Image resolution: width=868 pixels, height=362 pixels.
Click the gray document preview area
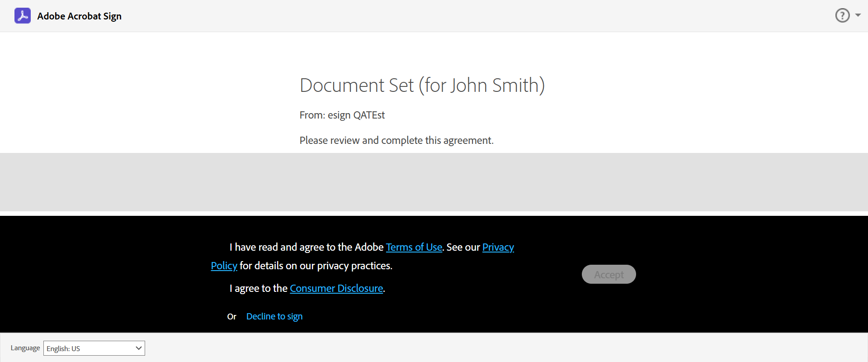[434, 182]
